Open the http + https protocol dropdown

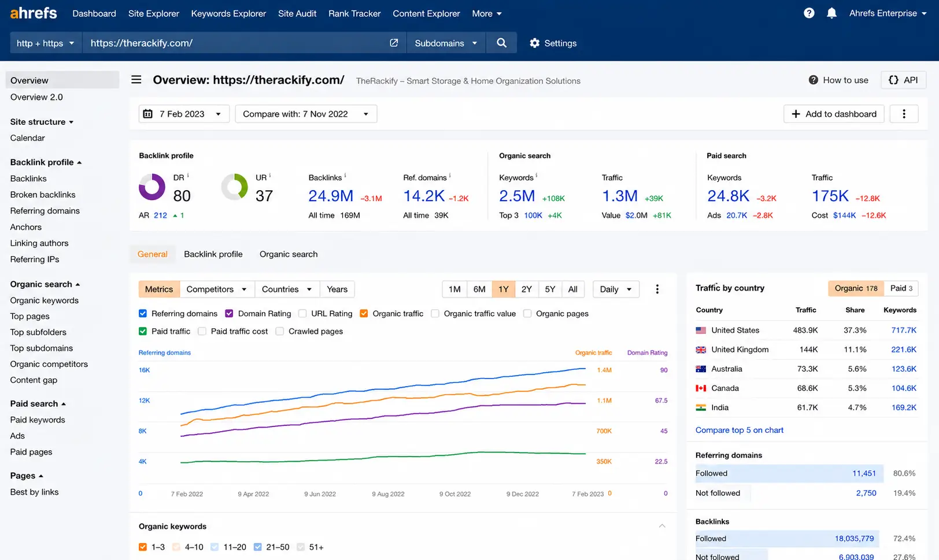[x=46, y=43]
